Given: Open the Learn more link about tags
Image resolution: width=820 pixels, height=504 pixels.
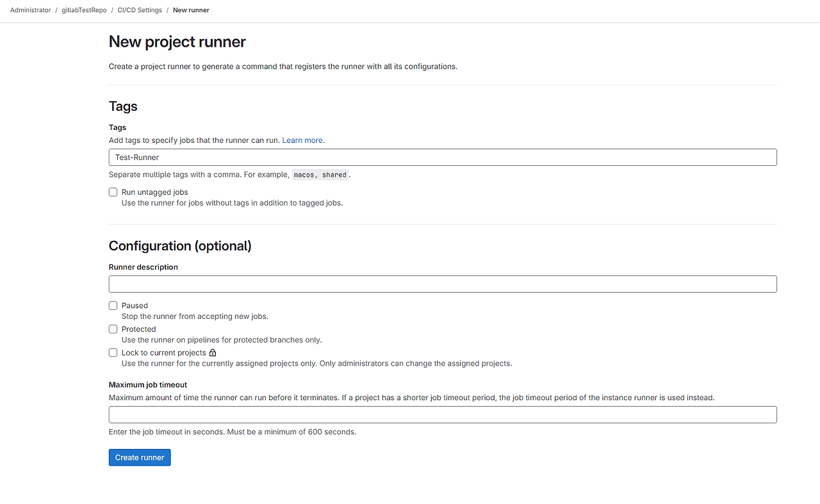Looking at the screenshot, I should click(302, 140).
